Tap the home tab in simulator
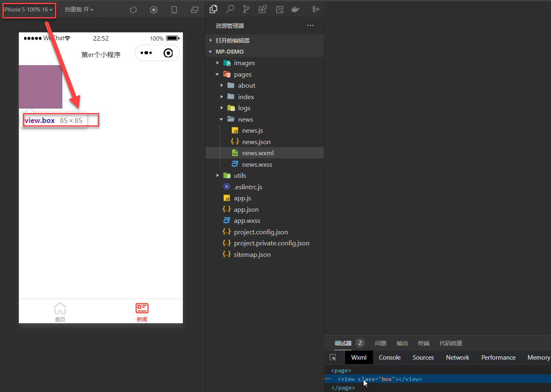Image resolution: width=551 pixels, height=392 pixels. (60, 312)
